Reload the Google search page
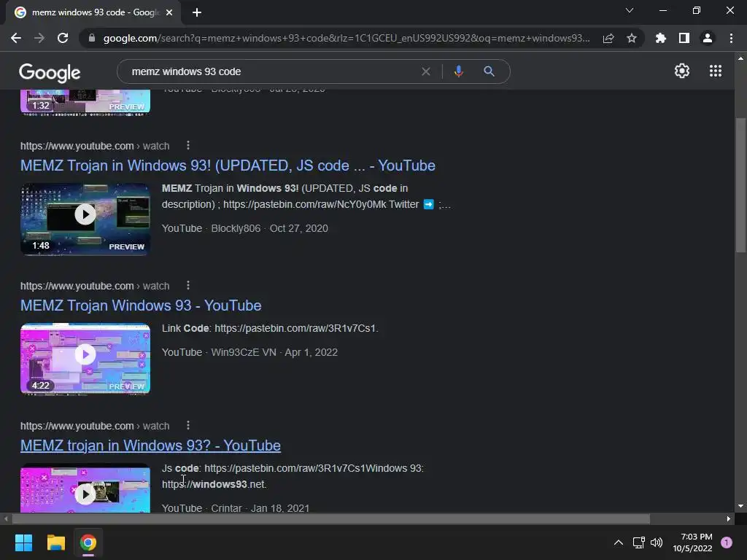The image size is (747, 560). click(x=63, y=38)
